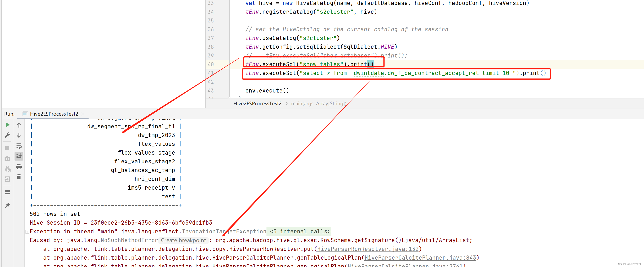Open run configuration settings via the wrench icon
Viewport: 644px width, 267px height.
[x=7, y=135]
